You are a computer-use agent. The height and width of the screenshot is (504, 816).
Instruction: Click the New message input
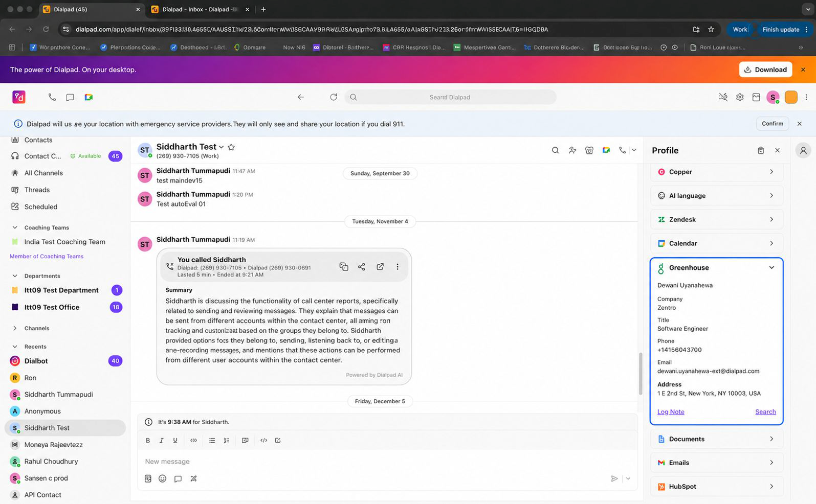coord(387,462)
